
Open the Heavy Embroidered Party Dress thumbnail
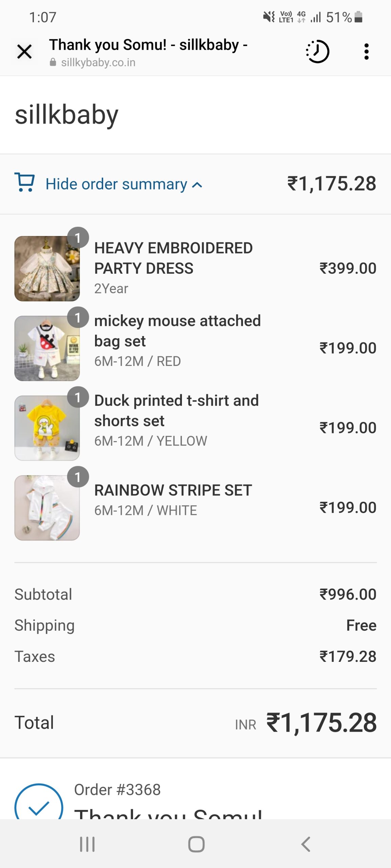click(47, 269)
